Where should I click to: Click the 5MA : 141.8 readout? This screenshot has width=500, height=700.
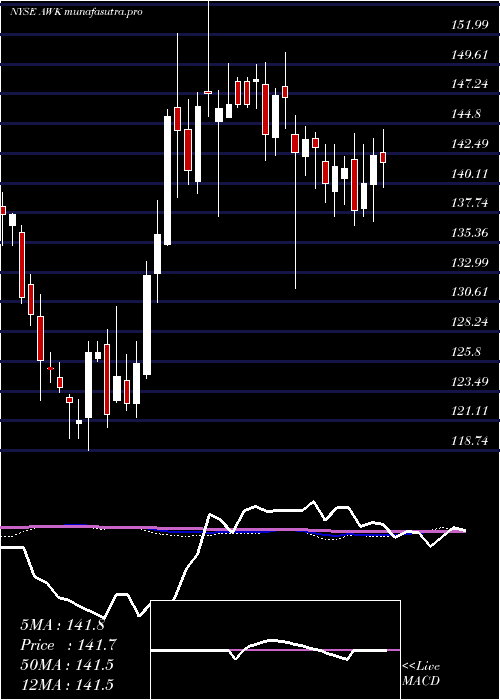pos(62,625)
